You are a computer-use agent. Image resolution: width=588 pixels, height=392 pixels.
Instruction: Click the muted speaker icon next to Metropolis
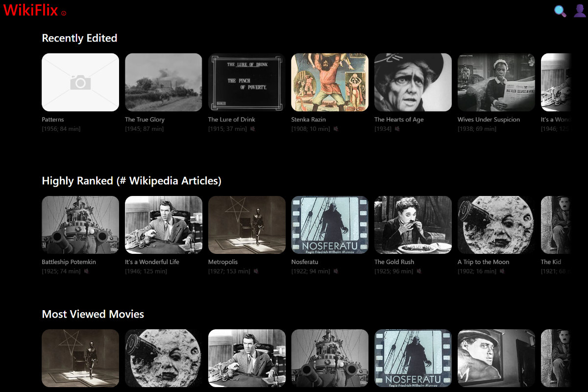(256, 271)
